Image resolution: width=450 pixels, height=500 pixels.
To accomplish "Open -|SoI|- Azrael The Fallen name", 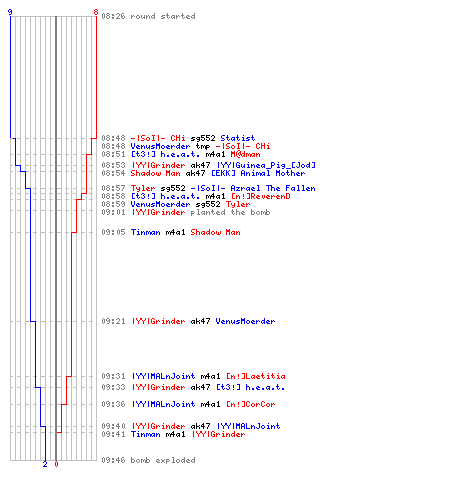I will click(253, 188).
